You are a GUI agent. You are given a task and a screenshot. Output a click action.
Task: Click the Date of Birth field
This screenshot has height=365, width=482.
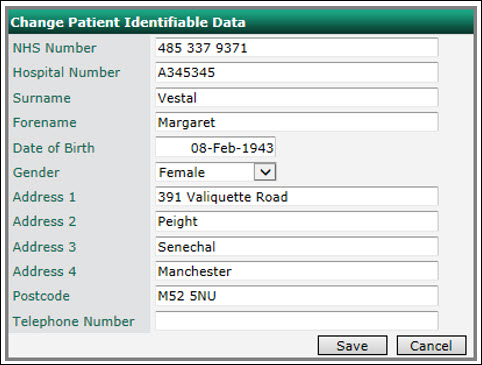tap(215, 147)
